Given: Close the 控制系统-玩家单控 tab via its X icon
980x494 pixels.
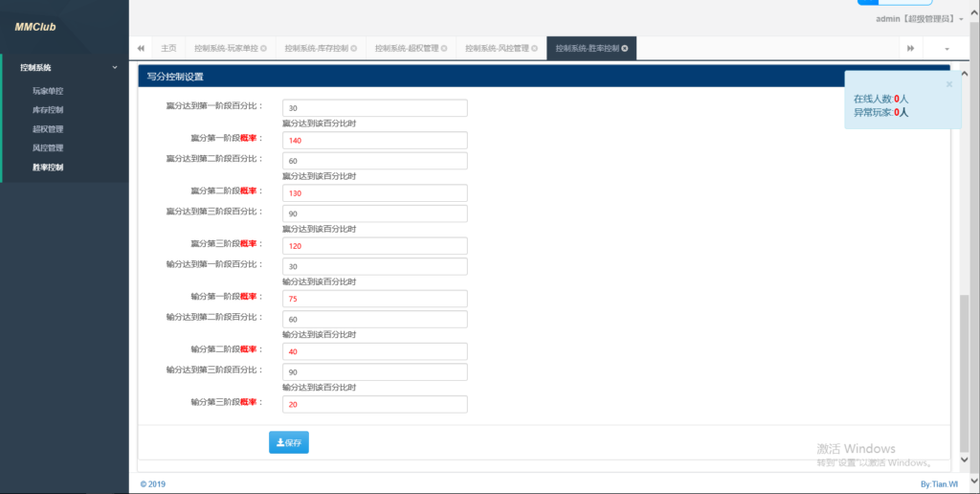Looking at the screenshot, I should [265, 48].
